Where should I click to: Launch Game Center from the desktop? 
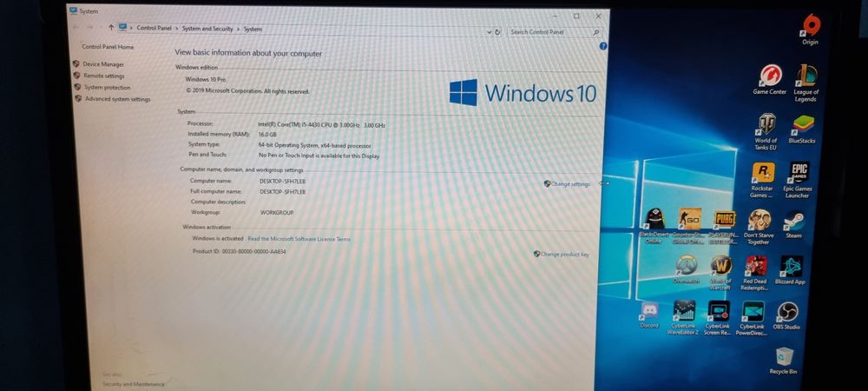769,79
